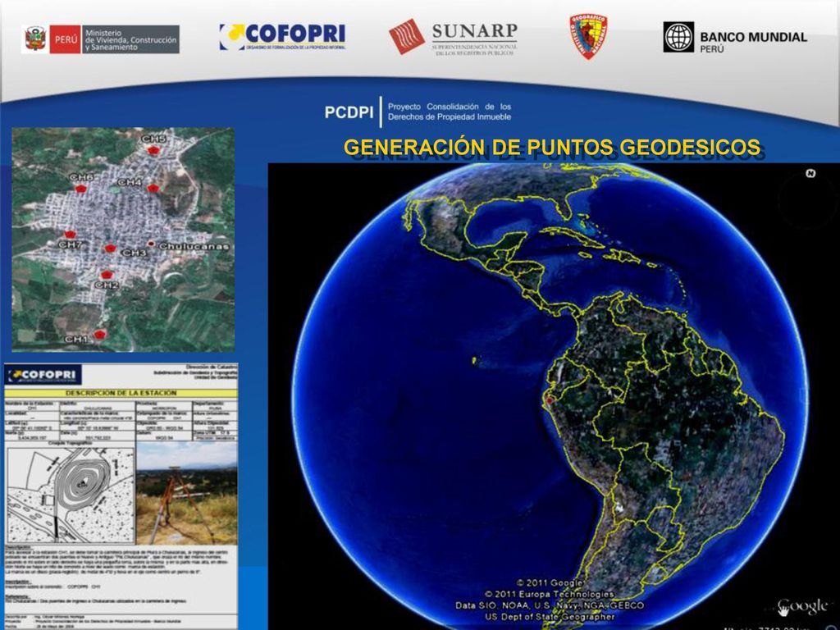Click the north compass N indicator on the globe
This screenshot has height=630, width=840.
point(810,173)
